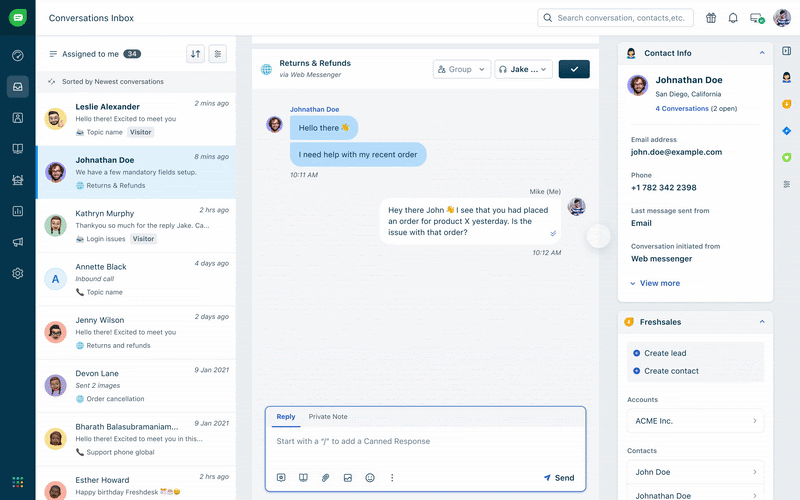
Task: Open the campaigns megaphone icon in sidebar
Action: click(17, 242)
